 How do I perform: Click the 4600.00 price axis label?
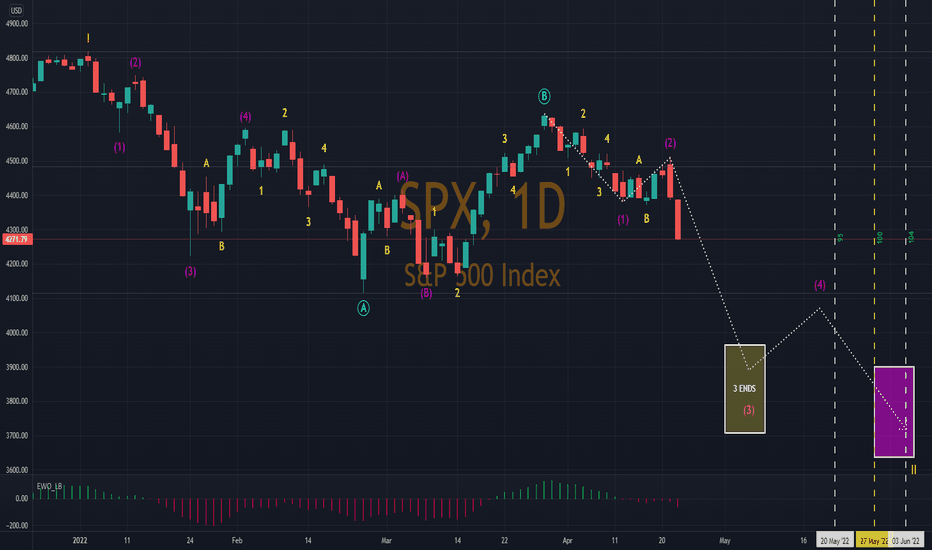(17, 127)
